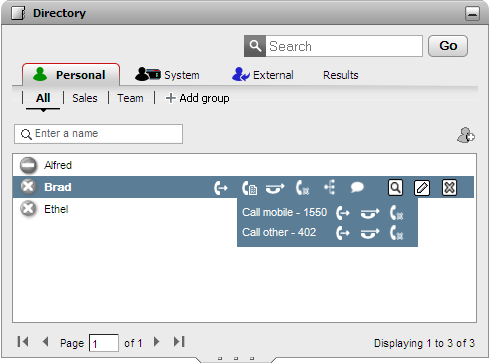Image resolution: width=491 pixels, height=364 pixels.
Task: Select the Brad contact name
Action: coord(58,187)
